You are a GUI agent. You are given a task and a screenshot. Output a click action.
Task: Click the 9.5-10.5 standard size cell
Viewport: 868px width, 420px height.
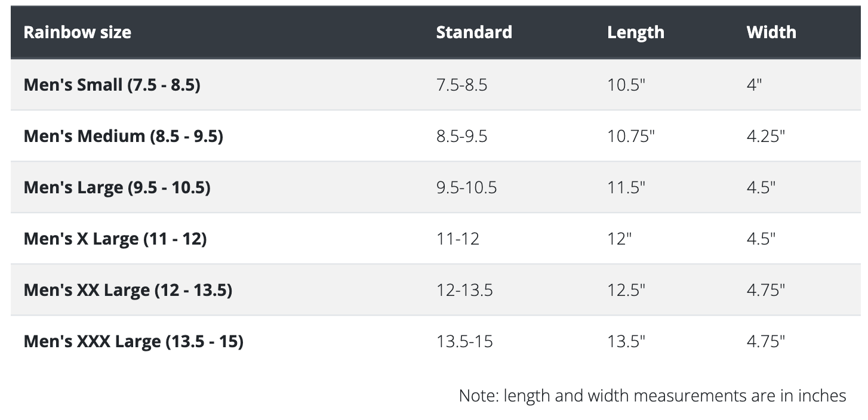[466, 187]
